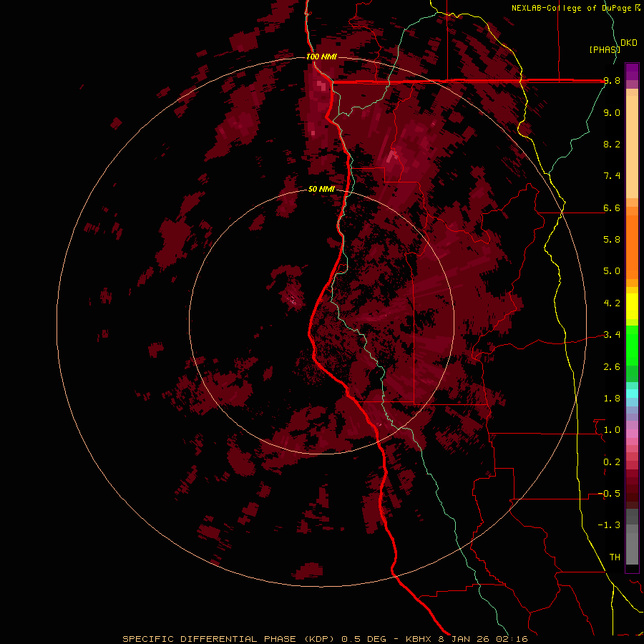Click the [PHAS] legend label
644x644 pixels.
(604, 49)
